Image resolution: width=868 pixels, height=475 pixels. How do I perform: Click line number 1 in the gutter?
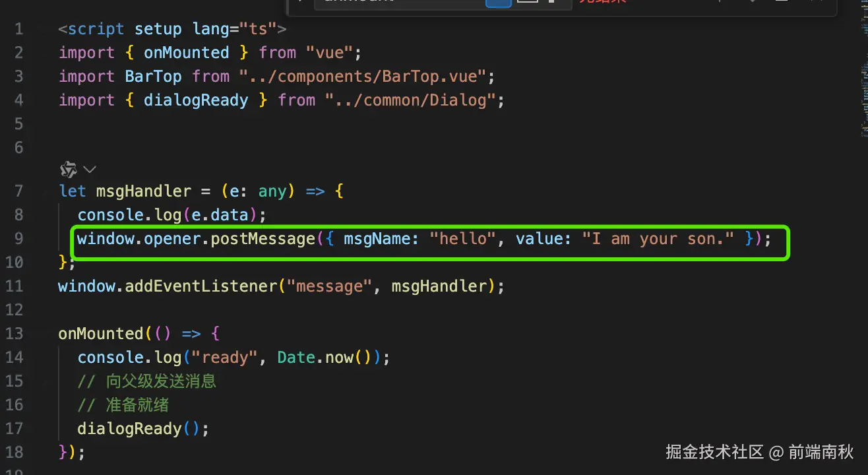tap(18, 29)
